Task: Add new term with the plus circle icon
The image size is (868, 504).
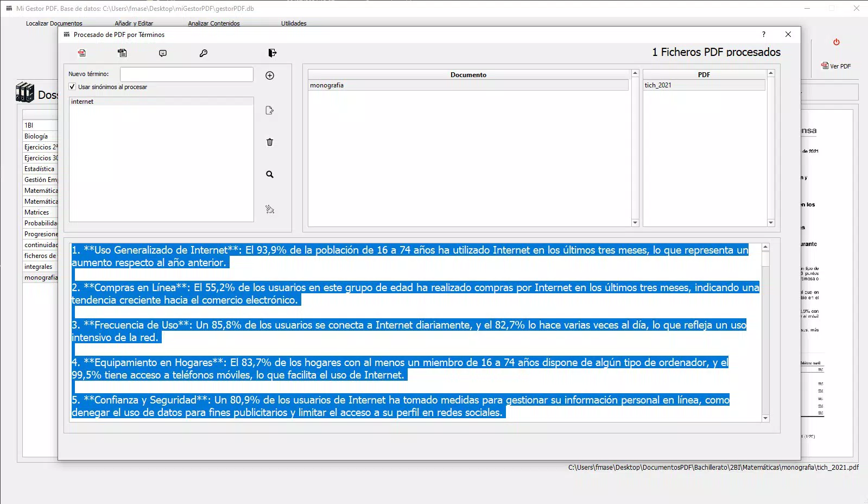Action: pos(270,75)
